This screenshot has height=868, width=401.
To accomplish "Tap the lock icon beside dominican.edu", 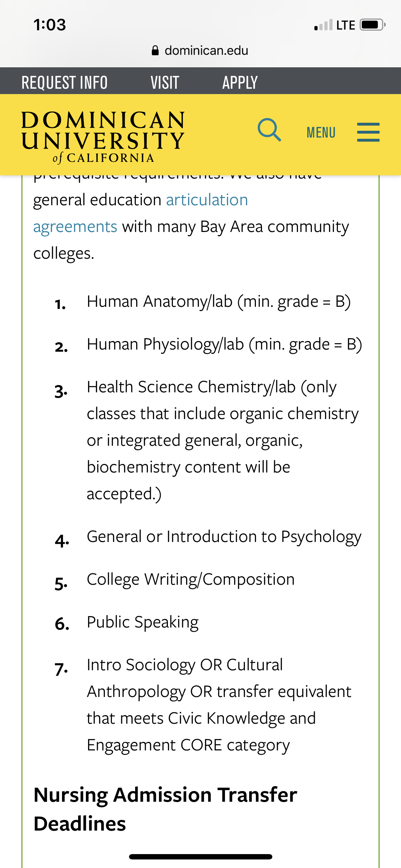I will click(x=155, y=51).
